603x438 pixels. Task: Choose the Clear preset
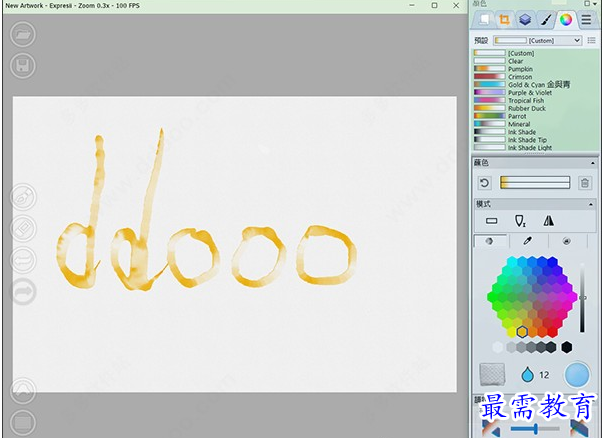click(x=498, y=61)
